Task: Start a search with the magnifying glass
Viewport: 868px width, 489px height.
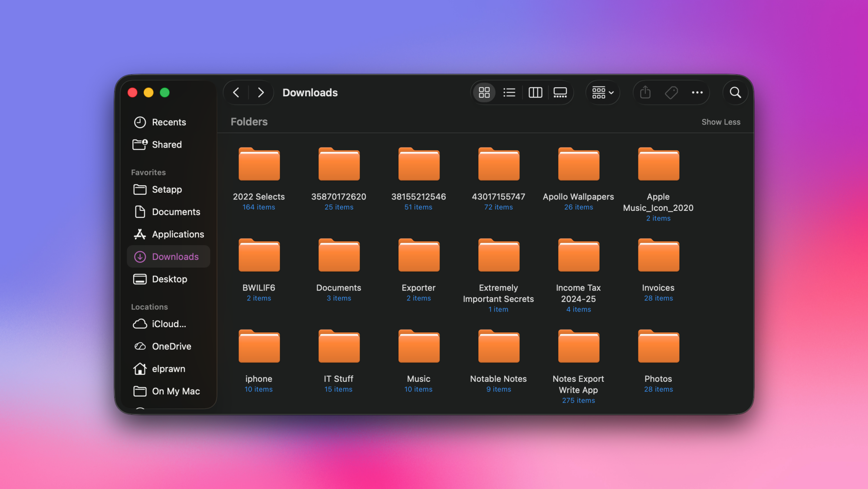Action: (735, 92)
